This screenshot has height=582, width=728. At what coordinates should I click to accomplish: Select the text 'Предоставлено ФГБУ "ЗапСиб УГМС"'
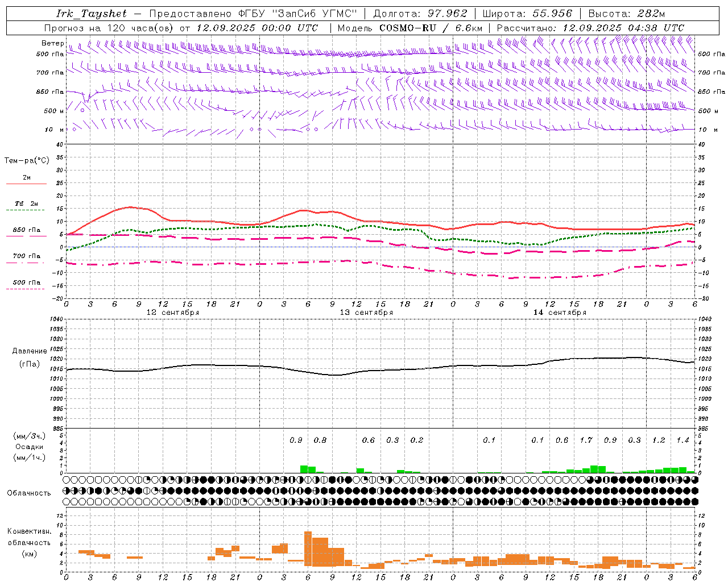[x=253, y=14]
